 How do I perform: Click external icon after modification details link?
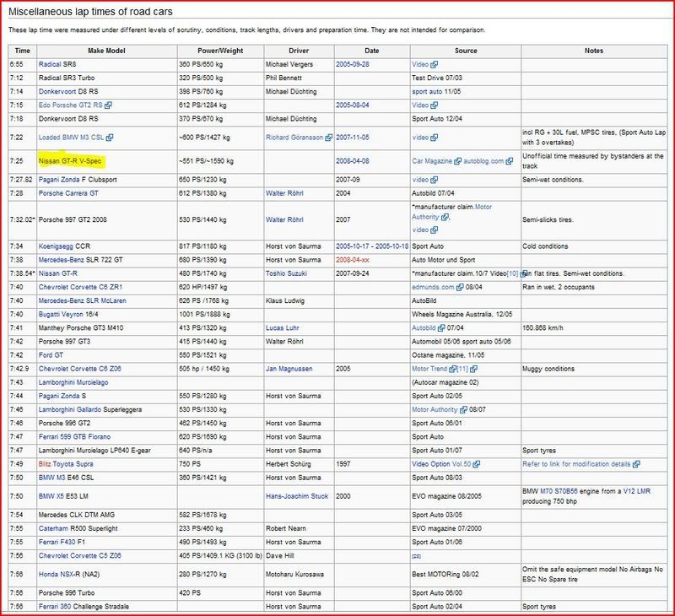coord(636,464)
